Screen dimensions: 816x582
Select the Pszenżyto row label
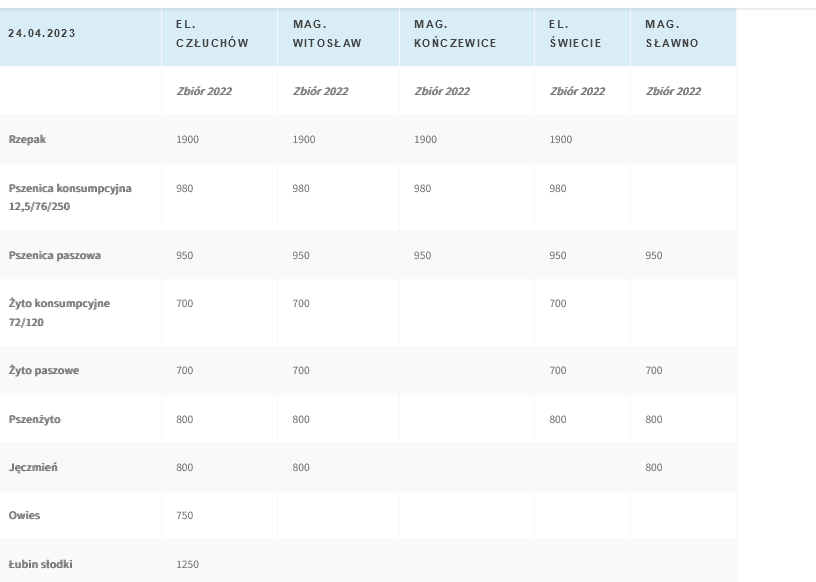tap(34, 420)
